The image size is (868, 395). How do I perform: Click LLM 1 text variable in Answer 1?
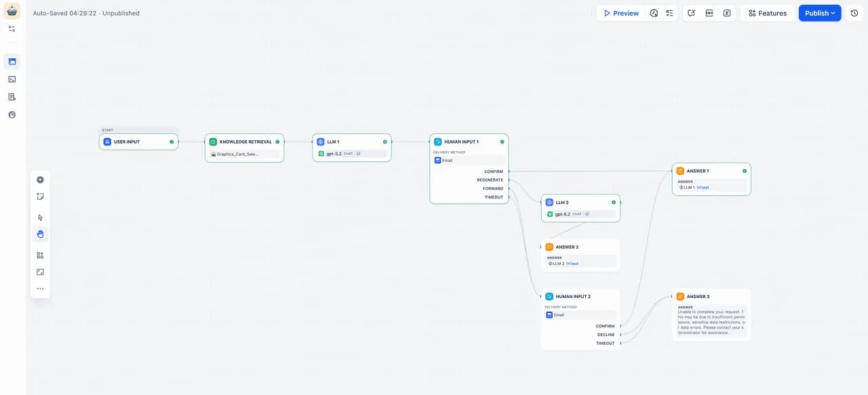point(694,187)
